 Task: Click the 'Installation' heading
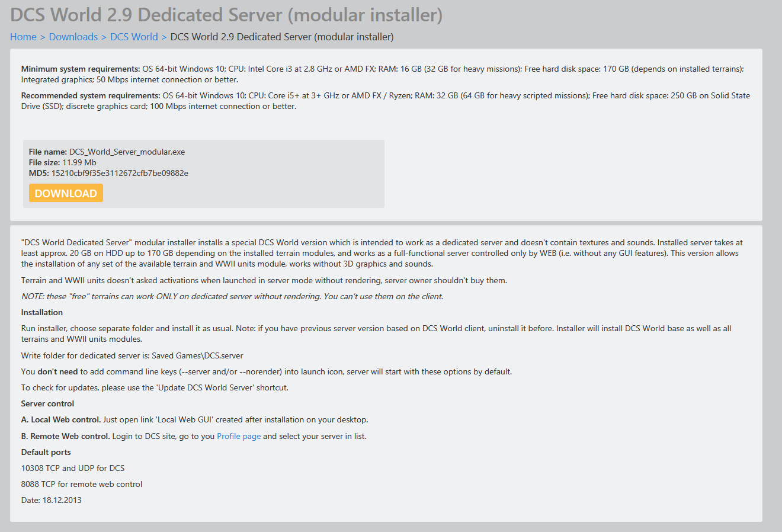point(42,312)
